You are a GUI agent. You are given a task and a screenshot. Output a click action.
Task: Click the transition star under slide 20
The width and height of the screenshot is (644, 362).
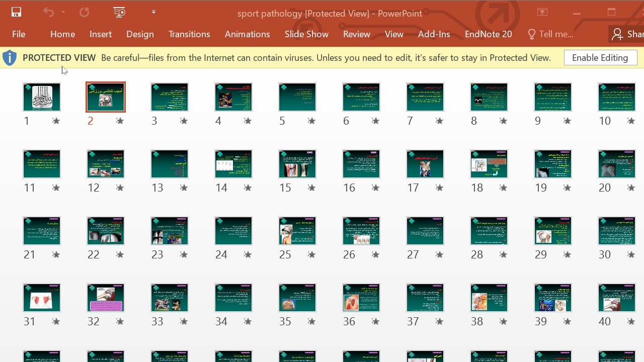631,188
